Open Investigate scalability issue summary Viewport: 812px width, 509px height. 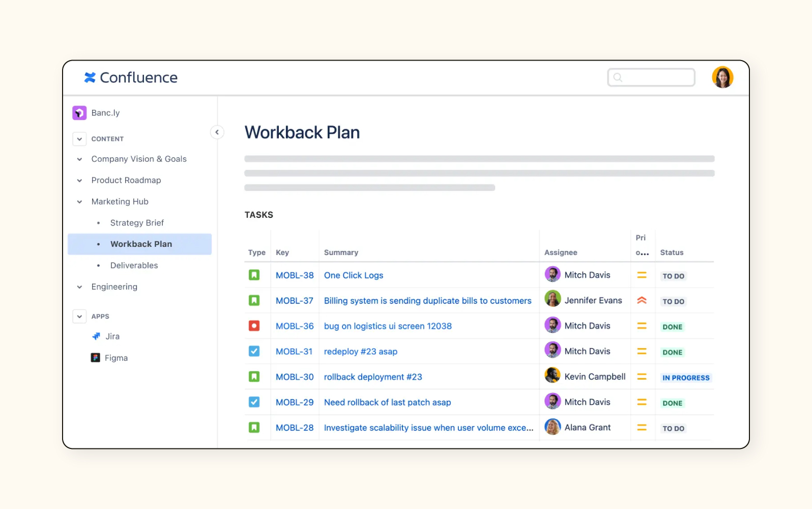tap(429, 428)
